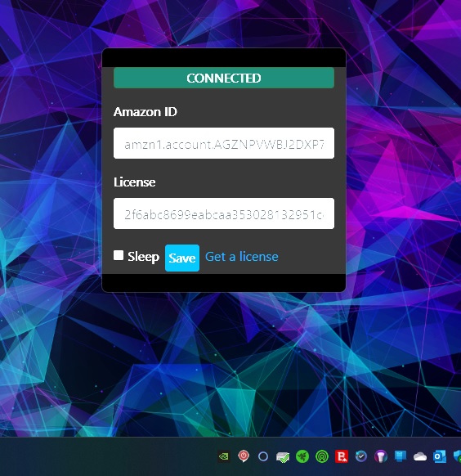Open the Razer Synapse tray icon

click(302, 456)
